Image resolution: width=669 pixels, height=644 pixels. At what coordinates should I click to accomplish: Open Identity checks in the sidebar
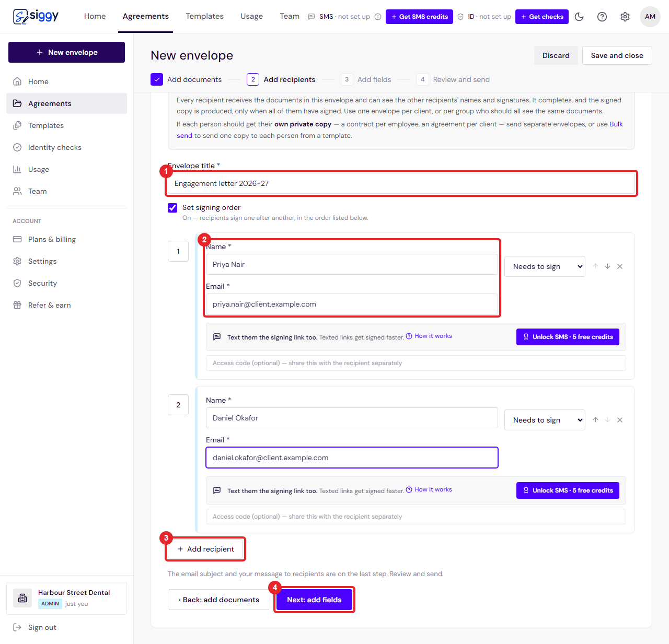point(66,147)
